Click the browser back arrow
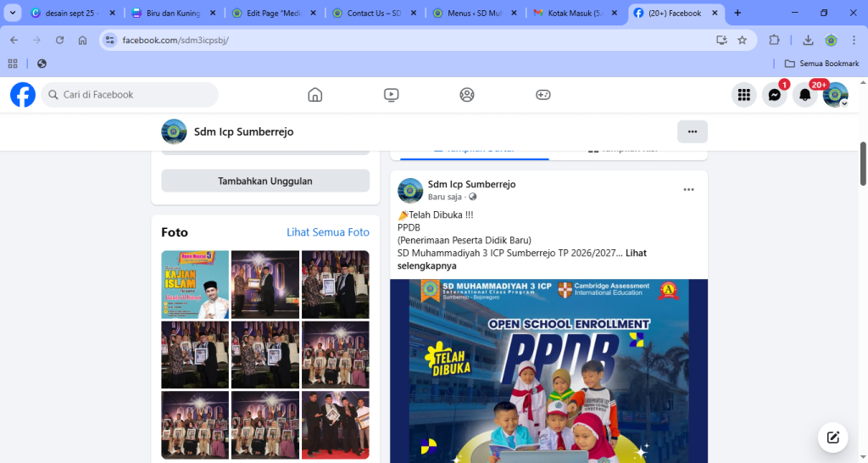This screenshot has height=463, width=868. [14, 40]
